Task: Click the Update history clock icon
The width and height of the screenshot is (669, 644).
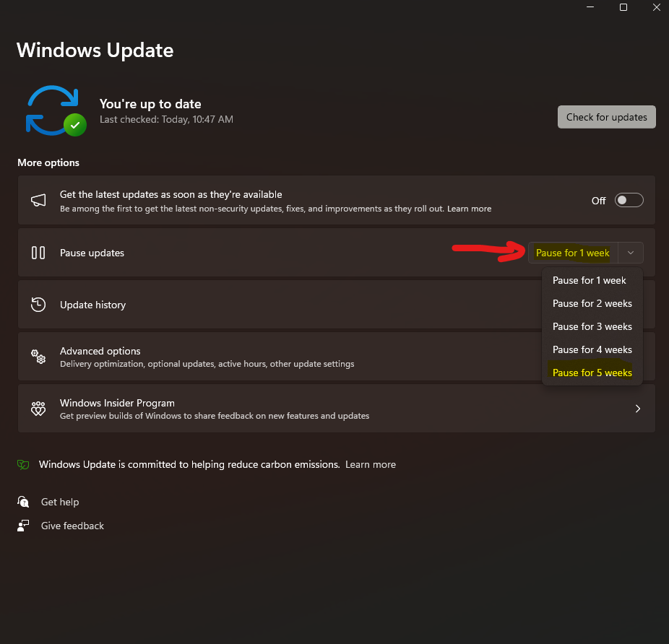Action: click(38, 305)
